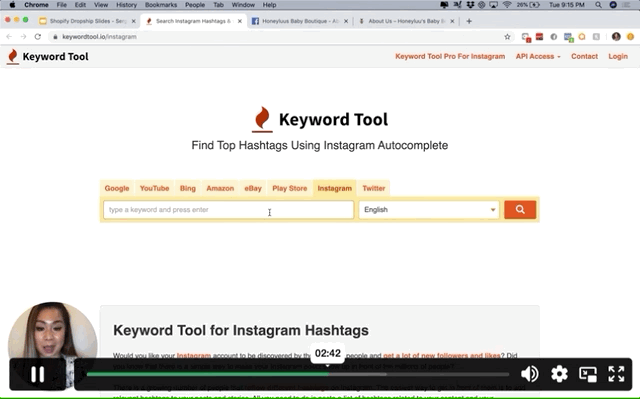Open the Bookmarks menu in menu bar
This screenshot has width=640, height=399.
click(161, 5)
